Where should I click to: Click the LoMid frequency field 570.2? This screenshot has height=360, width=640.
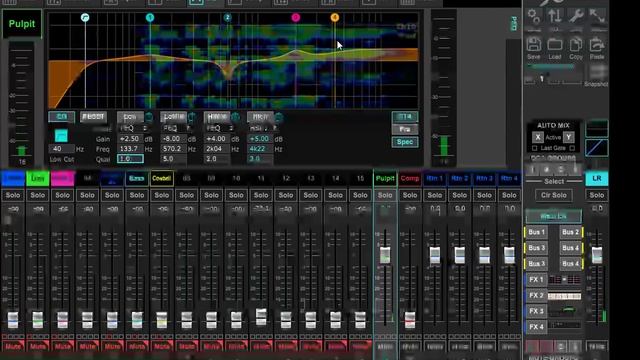tap(173, 149)
